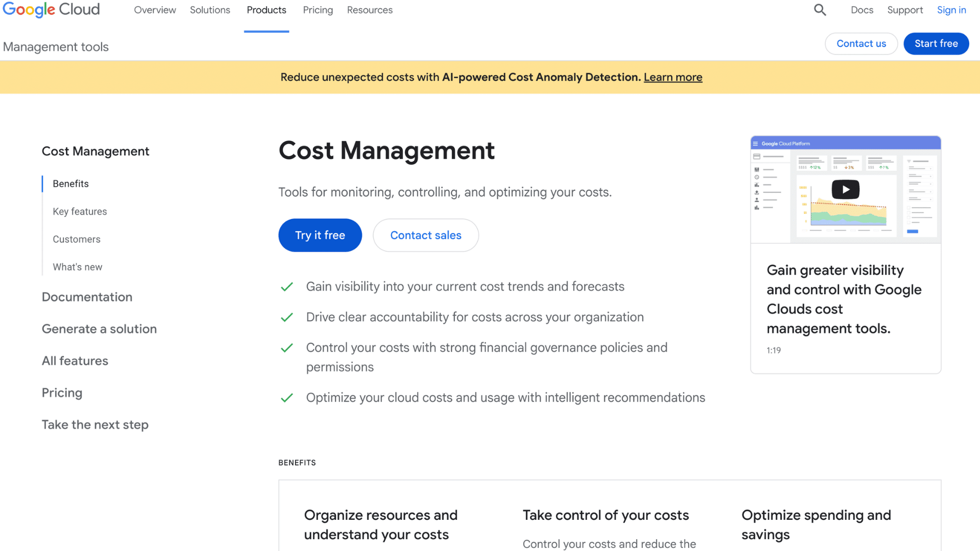Select Key features in the sidebar

(x=80, y=211)
